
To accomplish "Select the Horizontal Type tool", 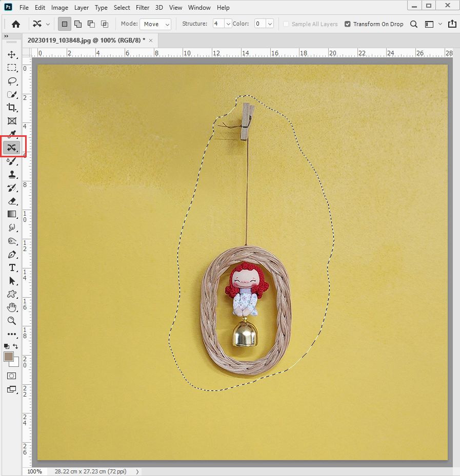I will [12, 267].
